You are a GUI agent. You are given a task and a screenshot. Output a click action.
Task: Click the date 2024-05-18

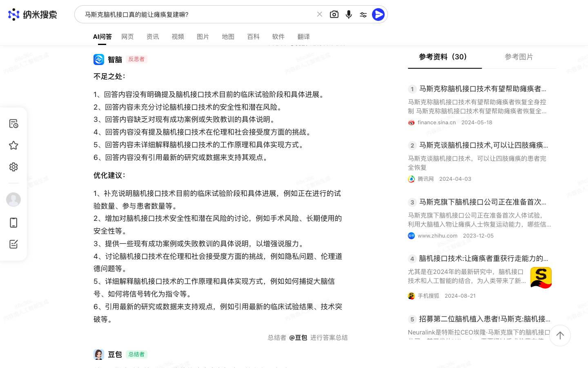coord(477,123)
